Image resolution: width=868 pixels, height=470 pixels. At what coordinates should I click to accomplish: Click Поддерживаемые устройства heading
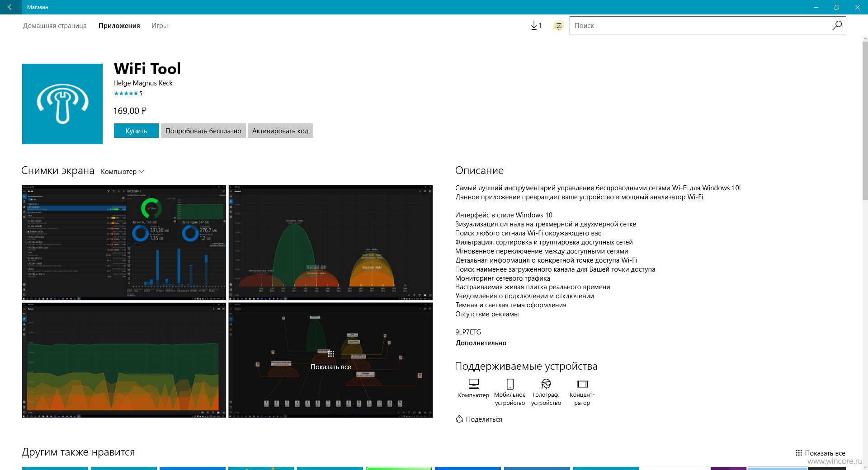tap(526, 366)
